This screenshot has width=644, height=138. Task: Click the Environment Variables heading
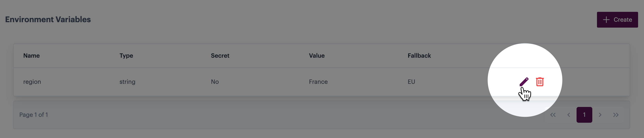point(48,19)
